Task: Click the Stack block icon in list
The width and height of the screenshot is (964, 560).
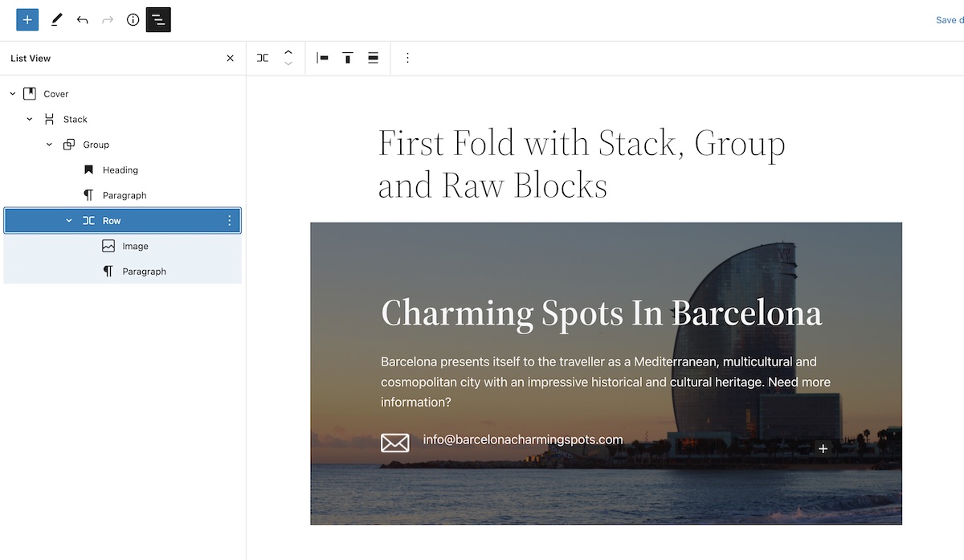Action: tap(49, 119)
